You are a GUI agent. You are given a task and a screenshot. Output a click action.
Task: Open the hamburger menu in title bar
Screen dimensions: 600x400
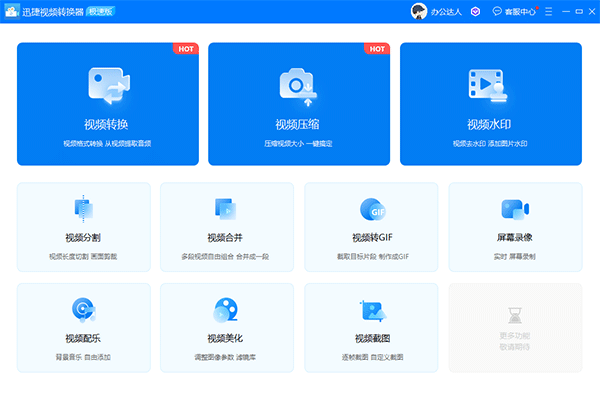pyautogui.click(x=548, y=11)
